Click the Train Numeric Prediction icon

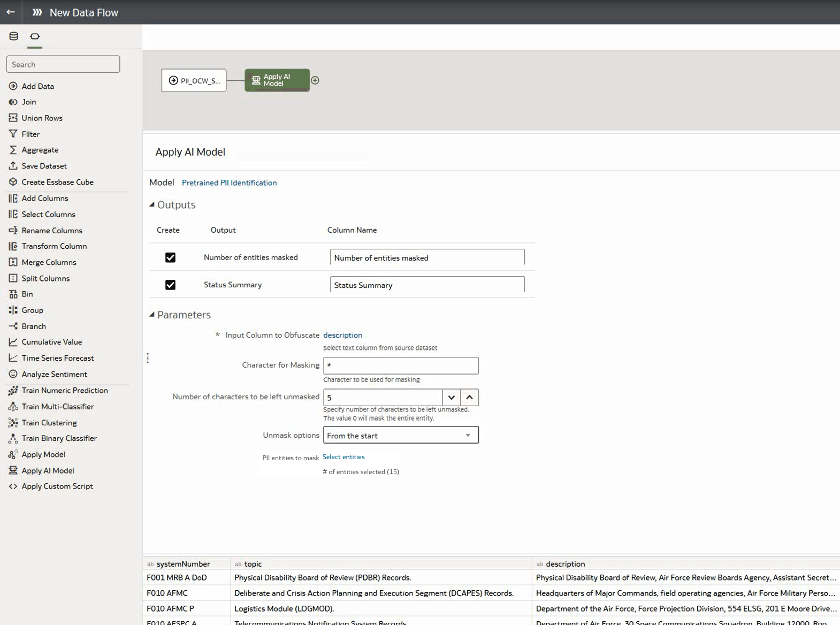pos(13,391)
